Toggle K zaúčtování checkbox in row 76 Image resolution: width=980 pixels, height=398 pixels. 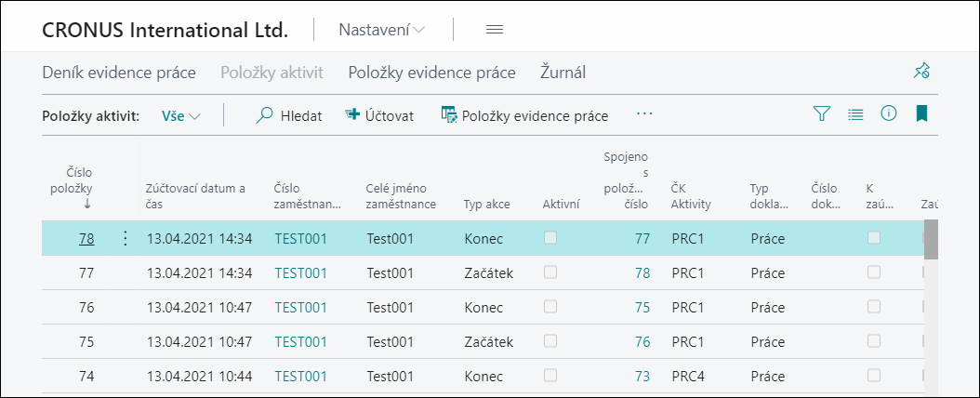[x=874, y=306]
